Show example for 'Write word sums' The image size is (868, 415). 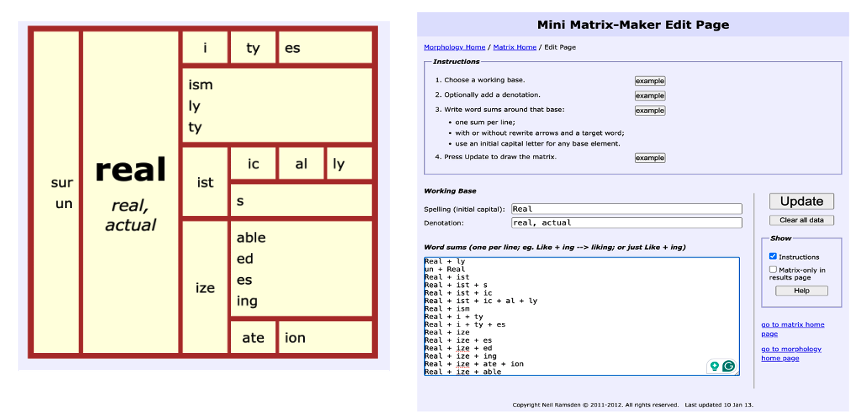[650, 111]
